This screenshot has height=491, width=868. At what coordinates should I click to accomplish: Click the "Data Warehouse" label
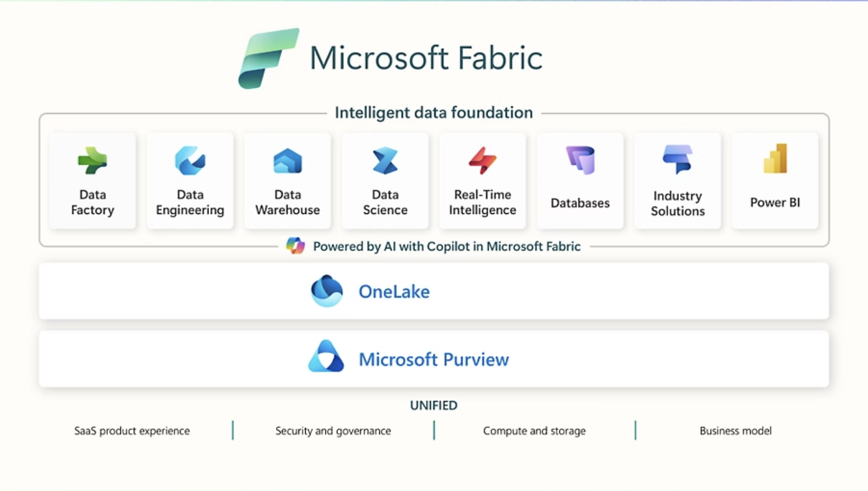(x=288, y=202)
